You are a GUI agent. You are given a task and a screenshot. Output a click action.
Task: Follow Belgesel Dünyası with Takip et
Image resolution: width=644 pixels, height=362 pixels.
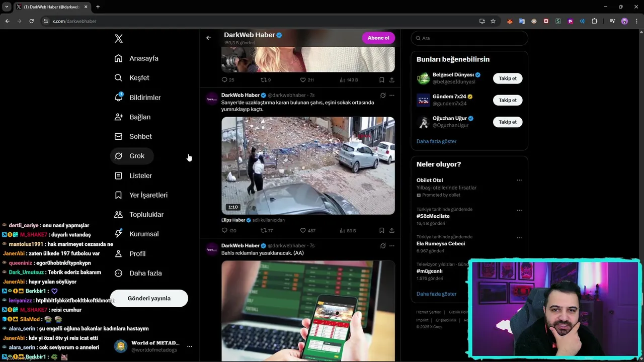(x=508, y=78)
